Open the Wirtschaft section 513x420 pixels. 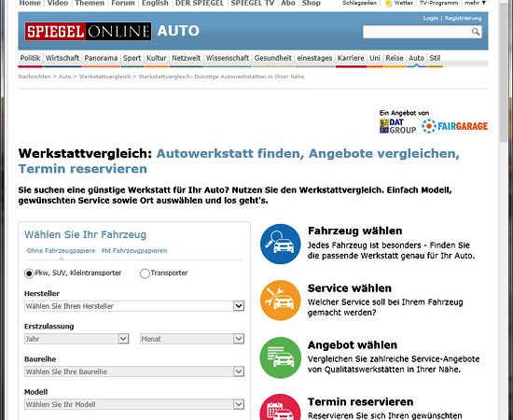pos(62,58)
